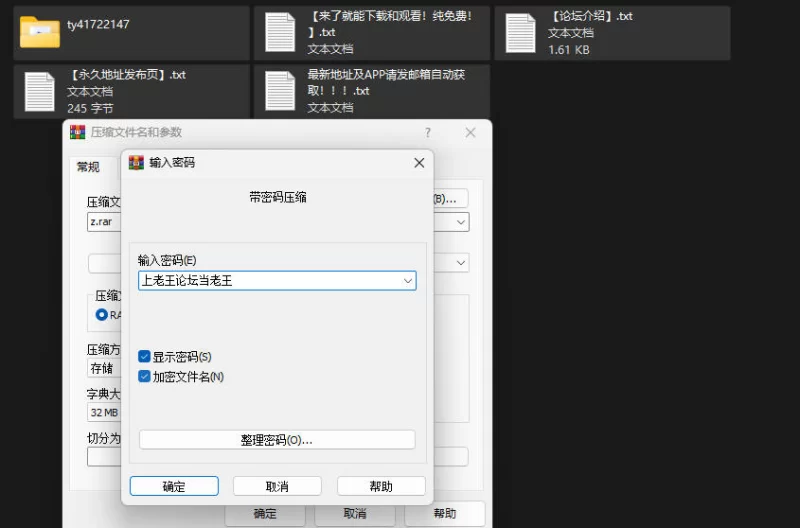800x528 pixels.
Task: Close the 压缩文件名和参数 window
Action: click(x=470, y=133)
